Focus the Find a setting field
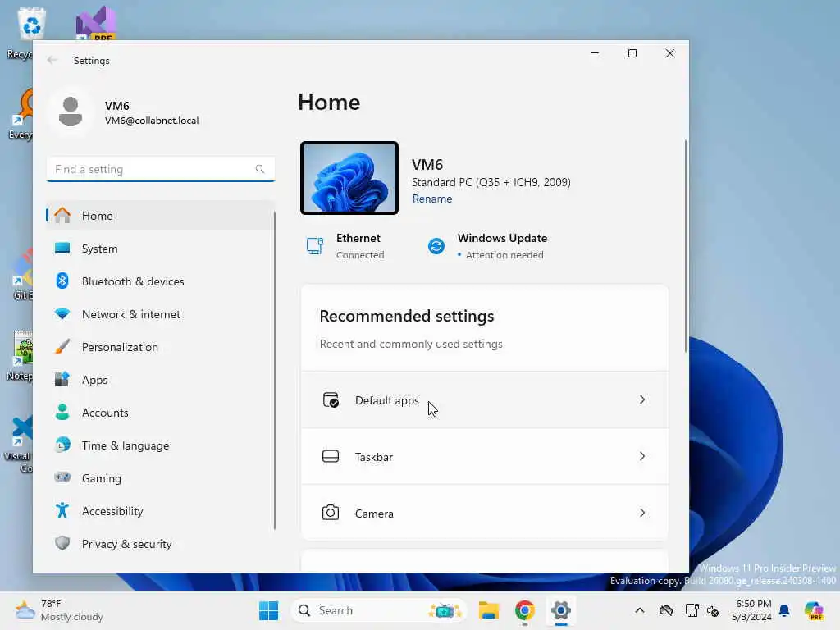The height and width of the screenshot is (630, 840). [160, 169]
